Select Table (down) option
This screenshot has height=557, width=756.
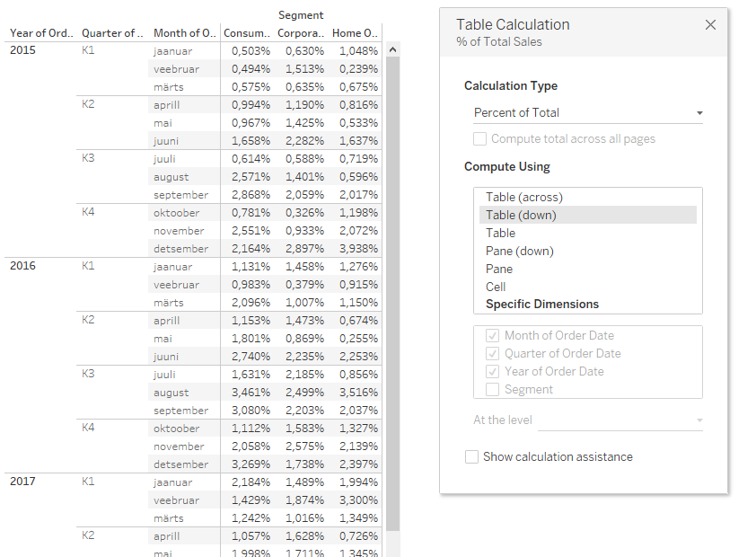point(521,215)
